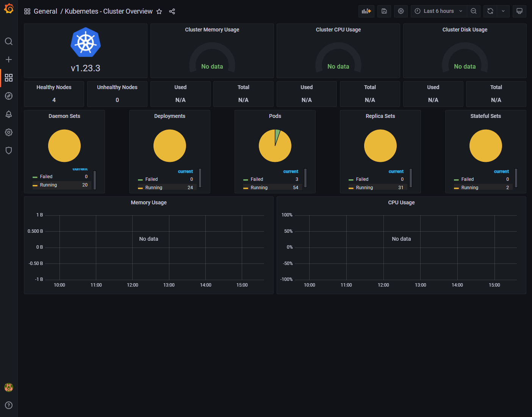The height and width of the screenshot is (417, 532).
Task: Add a new panel to dashboard
Action: 366,11
